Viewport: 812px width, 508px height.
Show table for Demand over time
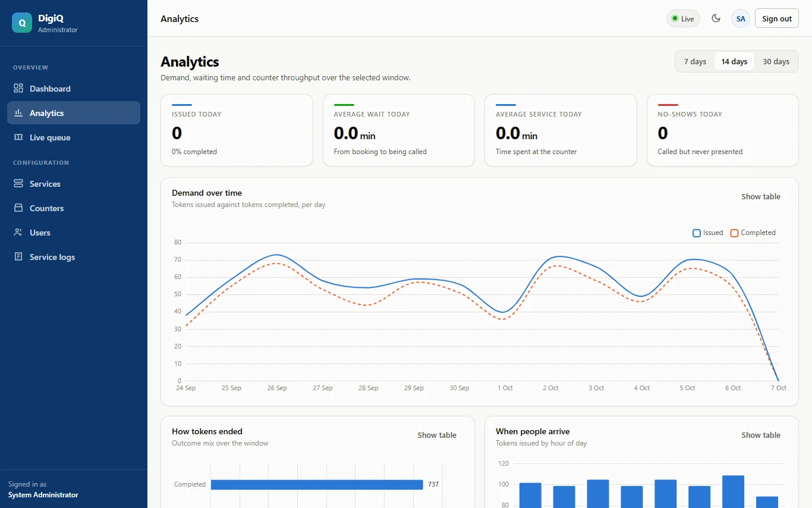click(x=761, y=196)
